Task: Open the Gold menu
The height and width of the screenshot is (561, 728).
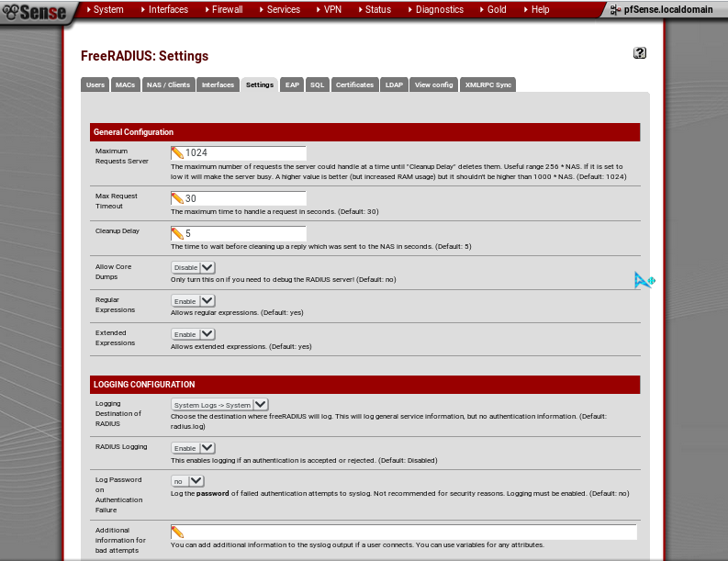Action: [493, 9]
